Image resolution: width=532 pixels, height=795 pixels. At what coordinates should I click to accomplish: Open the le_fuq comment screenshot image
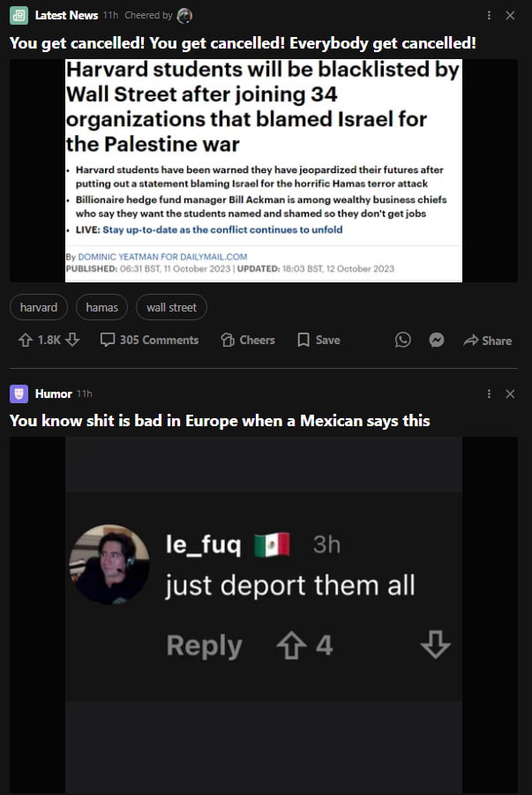point(264,616)
